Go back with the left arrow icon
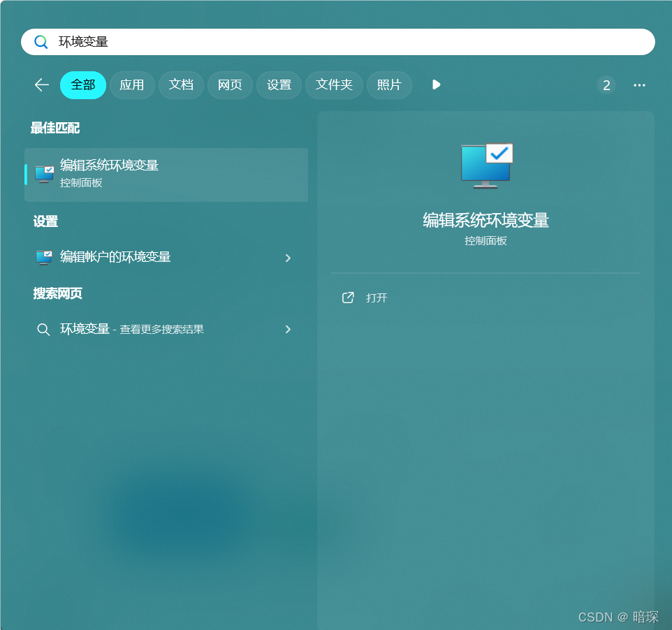 click(x=42, y=85)
